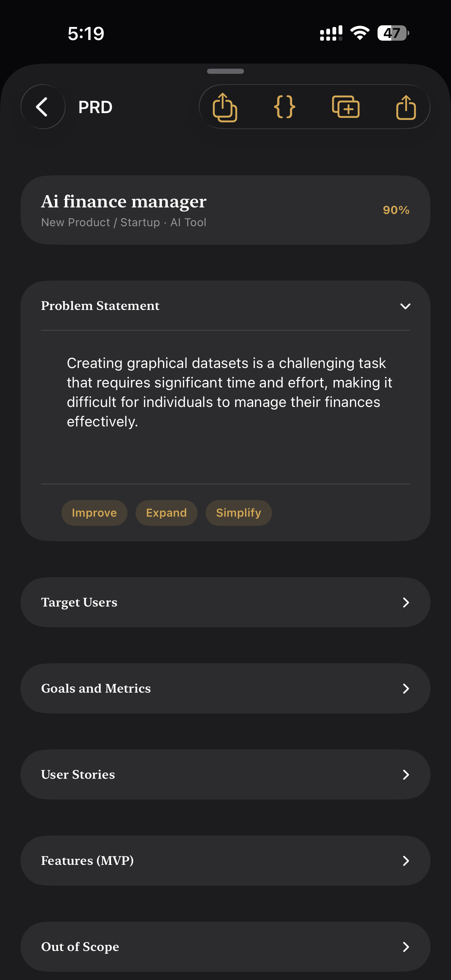This screenshot has width=451, height=980.
Task: Collapse the Problem Statement section
Action: [x=405, y=306]
